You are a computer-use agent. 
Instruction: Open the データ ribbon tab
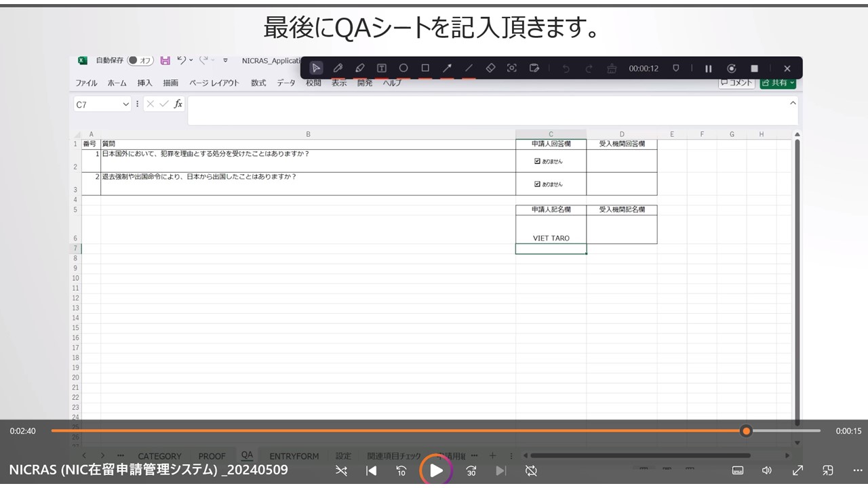click(x=285, y=82)
